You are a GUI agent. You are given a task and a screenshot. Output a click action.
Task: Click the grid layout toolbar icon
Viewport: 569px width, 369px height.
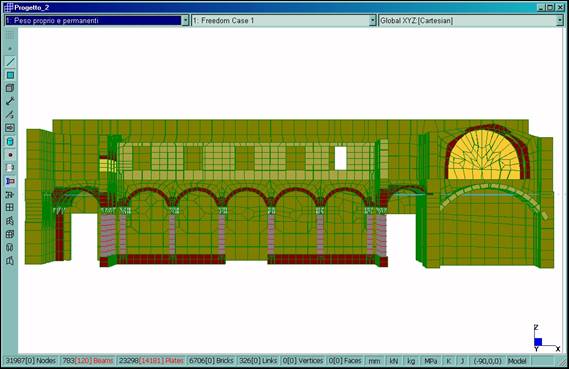click(x=10, y=208)
